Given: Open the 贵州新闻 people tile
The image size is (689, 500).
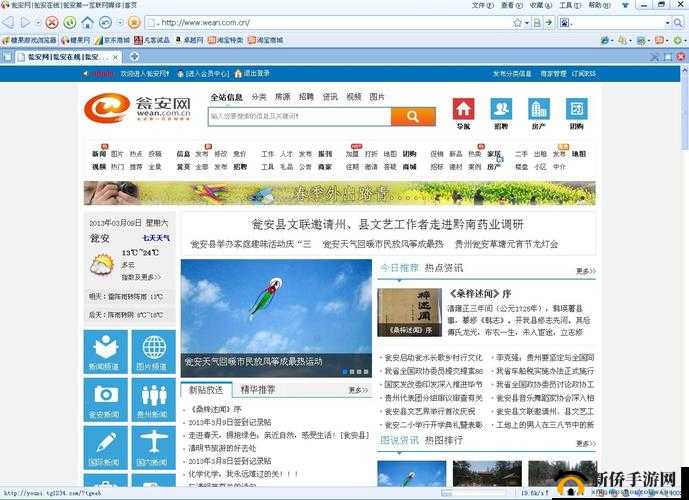Looking at the screenshot, I should 153,400.
